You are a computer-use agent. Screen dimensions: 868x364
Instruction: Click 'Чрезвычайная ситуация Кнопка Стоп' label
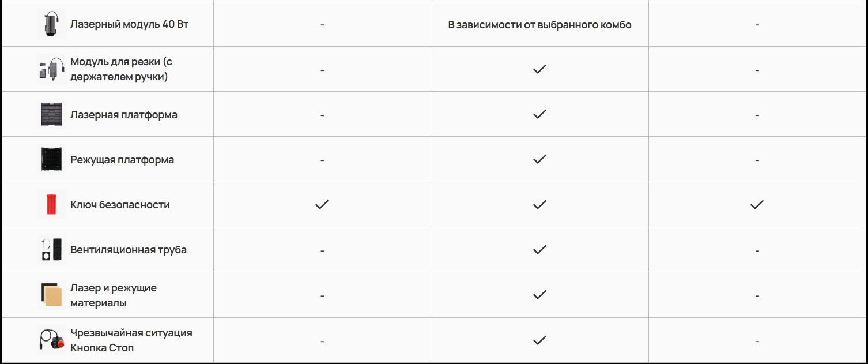tap(131, 340)
